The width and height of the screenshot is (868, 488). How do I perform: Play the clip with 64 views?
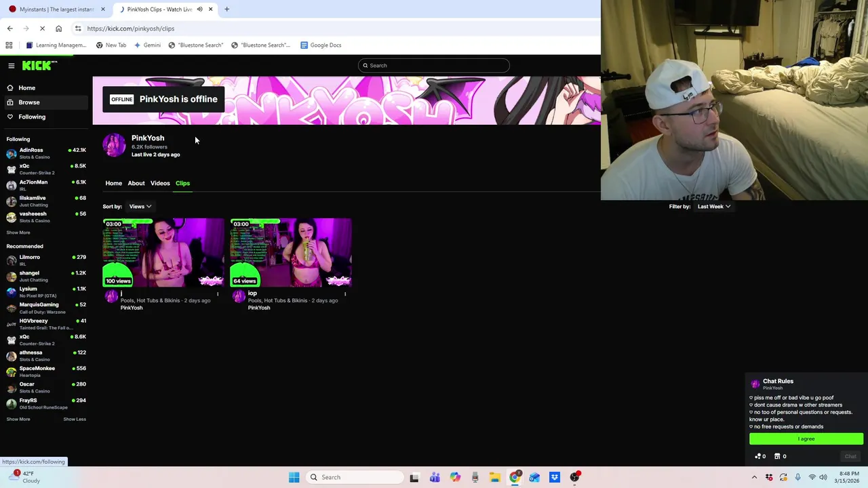coord(291,252)
